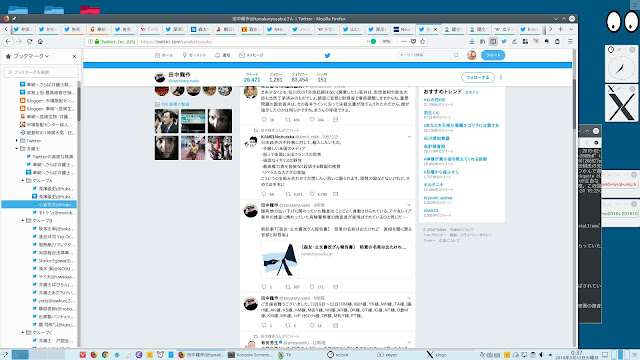Viewport: 640px width, 360px height.
Task: Open Firefox hamburger menu
Action: tap(570, 41)
